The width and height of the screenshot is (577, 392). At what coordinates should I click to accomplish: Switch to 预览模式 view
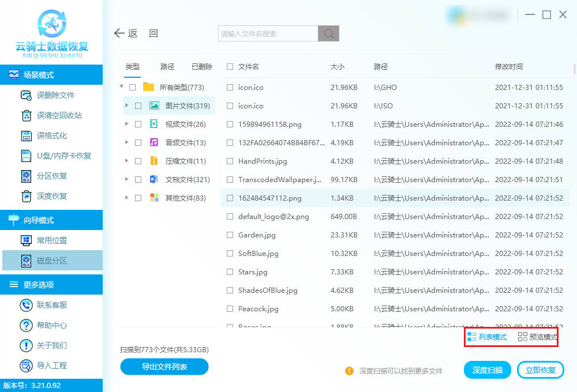(537, 337)
